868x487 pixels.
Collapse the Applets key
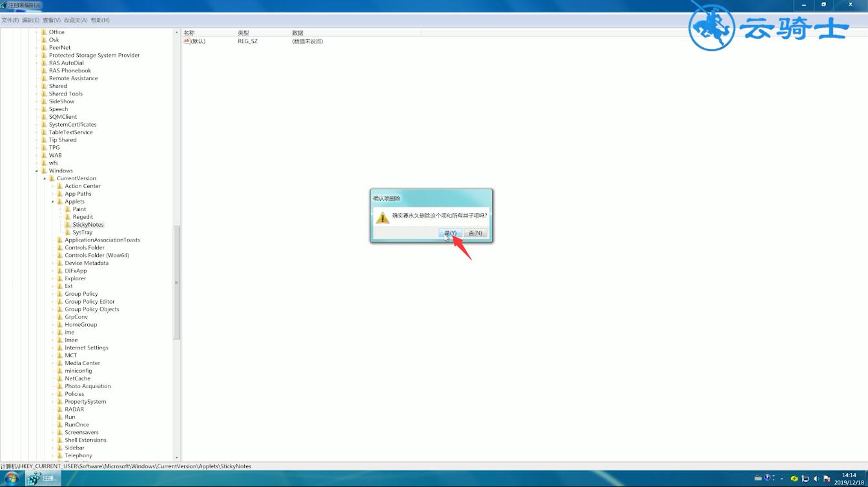(52, 202)
